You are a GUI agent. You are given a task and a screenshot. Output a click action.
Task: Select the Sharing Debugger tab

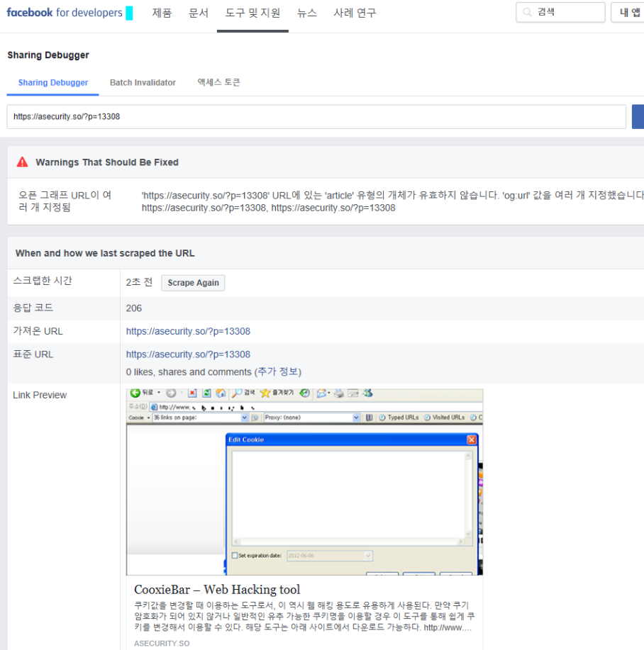53,82
